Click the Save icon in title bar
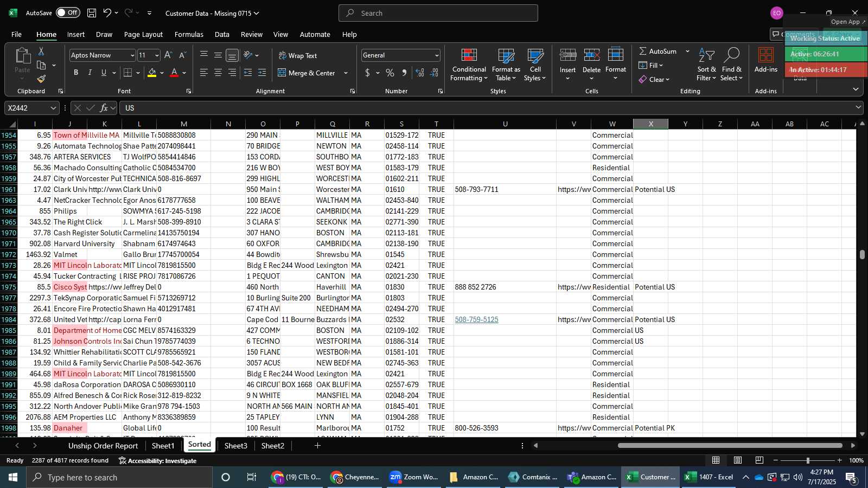Viewport: 868px width, 488px height. (x=92, y=13)
